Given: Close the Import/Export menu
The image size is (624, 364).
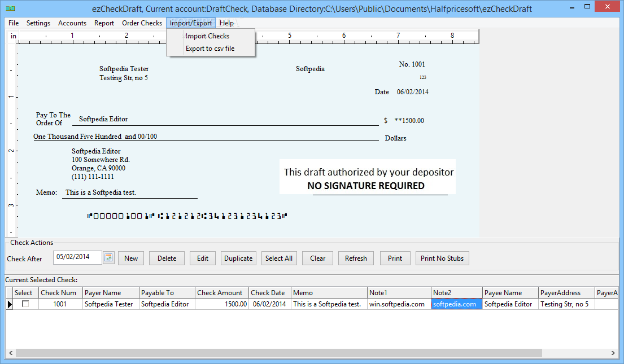Looking at the screenshot, I should point(191,23).
